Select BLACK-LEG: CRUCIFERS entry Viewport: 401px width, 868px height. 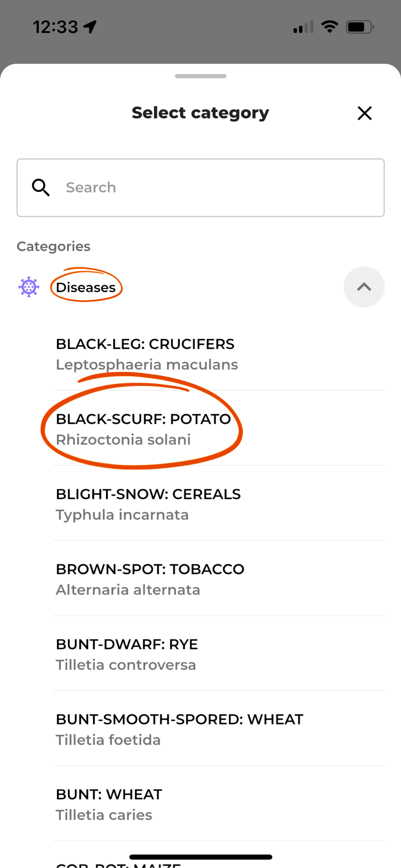click(219, 354)
